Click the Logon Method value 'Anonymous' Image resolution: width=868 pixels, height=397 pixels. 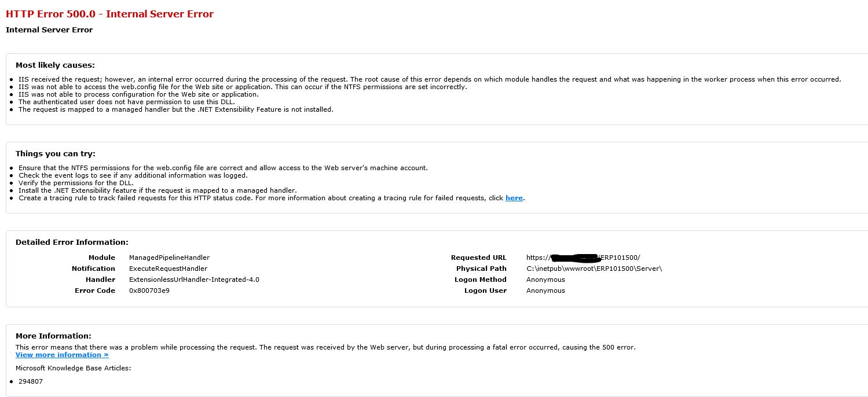tap(545, 280)
